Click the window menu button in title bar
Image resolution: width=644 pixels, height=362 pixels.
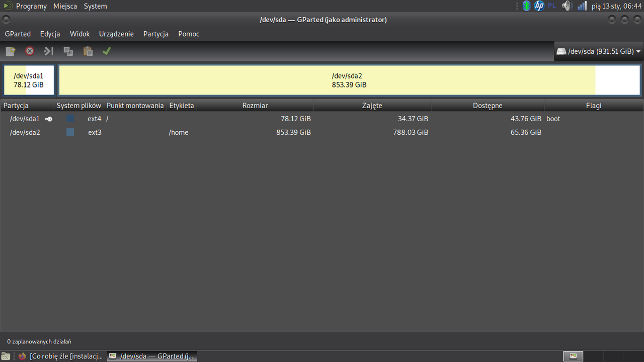tap(6, 20)
